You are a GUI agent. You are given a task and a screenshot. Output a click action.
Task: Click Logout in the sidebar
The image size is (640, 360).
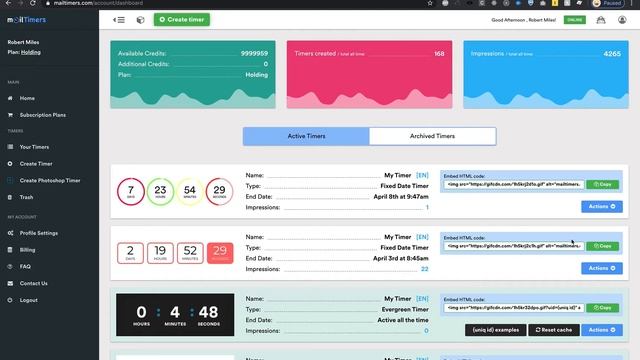click(x=29, y=300)
